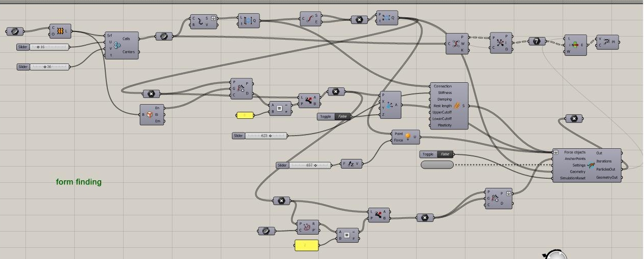Click the green form finding label
This screenshot has height=259, width=644.
78,182
